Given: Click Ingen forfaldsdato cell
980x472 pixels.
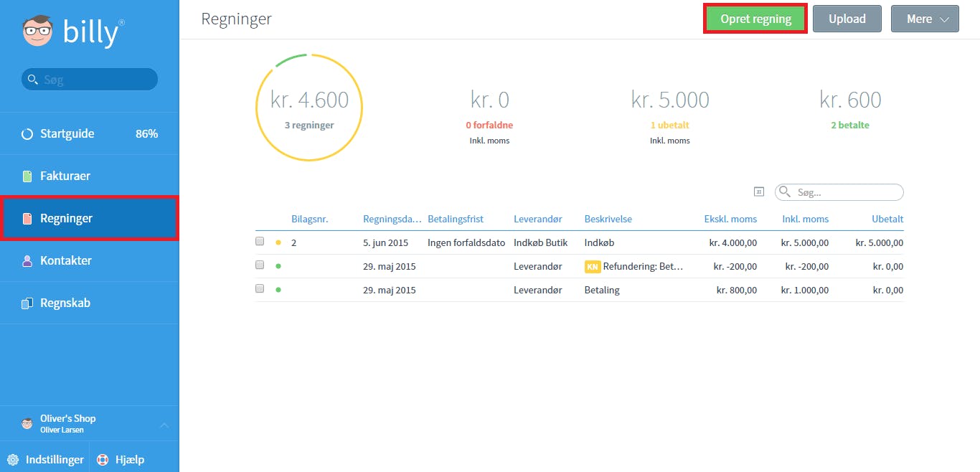Looking at the screenshot, I should (466, 242).
